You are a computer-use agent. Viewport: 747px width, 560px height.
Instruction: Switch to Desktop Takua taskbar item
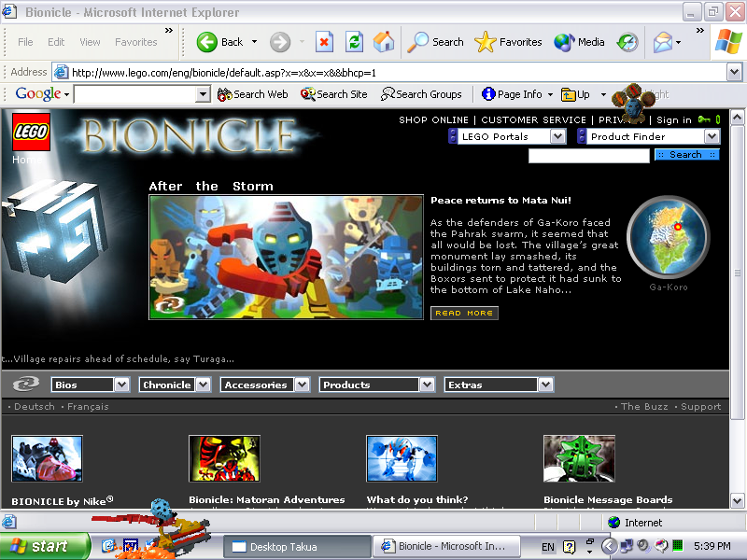[297, 547]
